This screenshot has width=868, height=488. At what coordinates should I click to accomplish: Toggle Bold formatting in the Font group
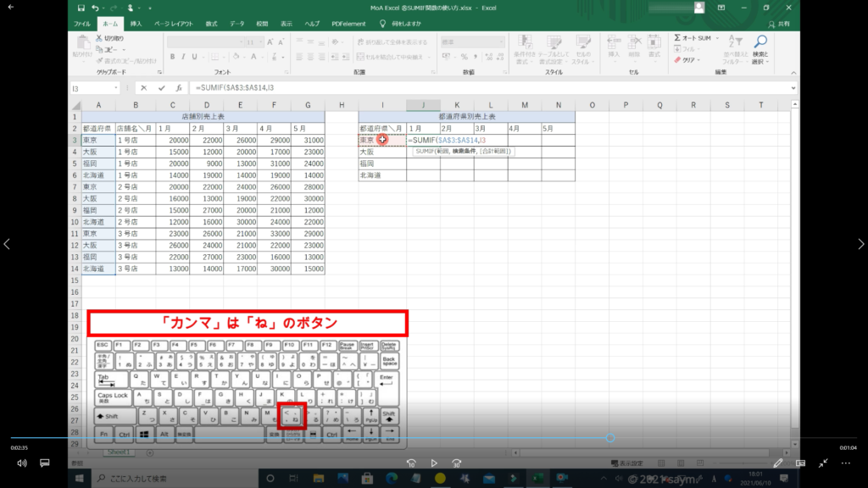pos(171,57)
